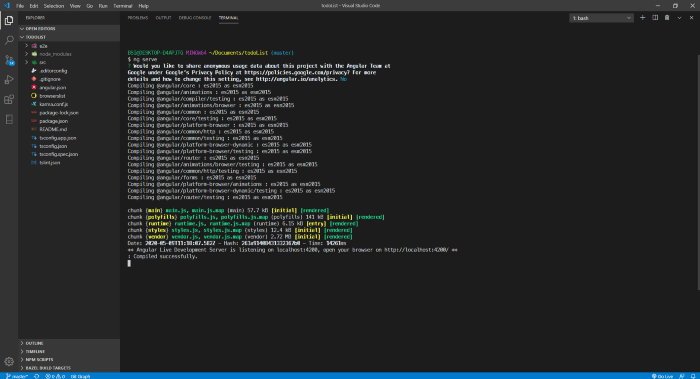Open the Selection menu
The height and width of the screenshot is (379, 700).
(x=54, y=6)
